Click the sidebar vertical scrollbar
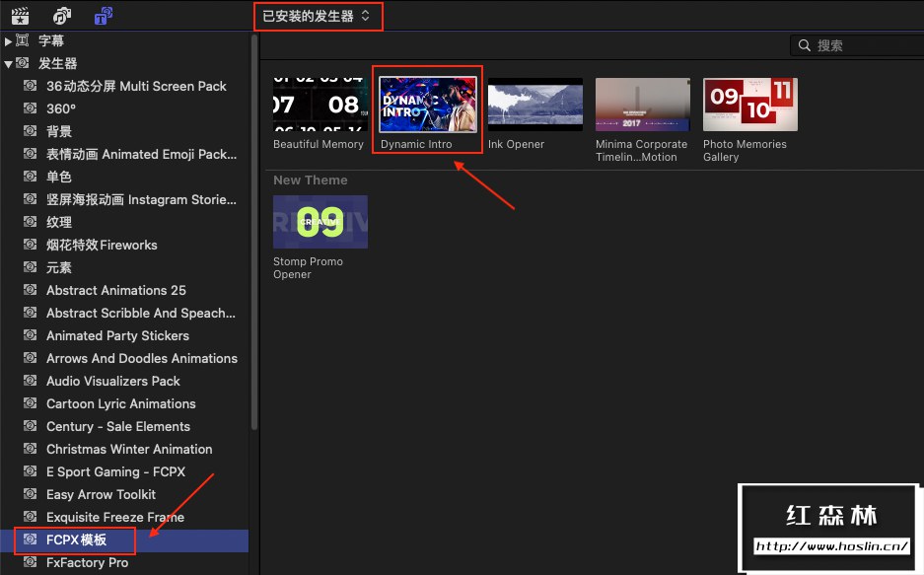Screen dimensions: 924x575 point(254,233)
